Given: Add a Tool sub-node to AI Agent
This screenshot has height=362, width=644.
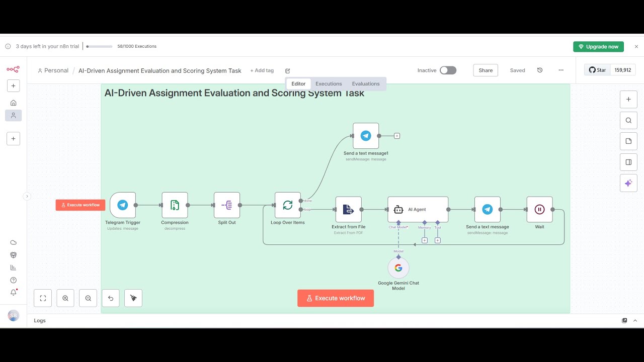Looking at the screenshot, I should 438,240.
